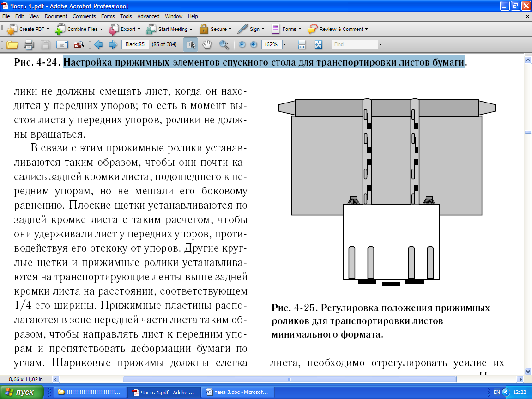The height and width of the screenshot is (399, 532).
Task: Click the Bridge search icon
Action: 79,44
